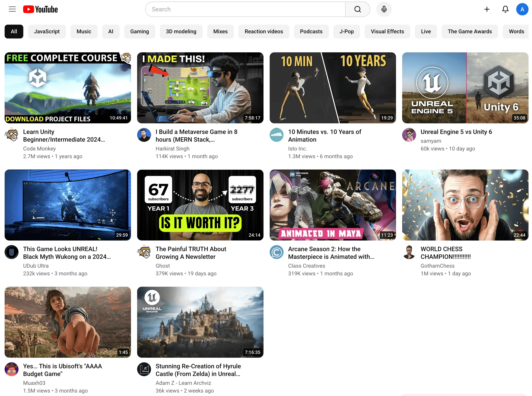Screen dimensions: 532x396
Task: Open Code Monkey avatar on Learn Unity video
Action: 12,135
